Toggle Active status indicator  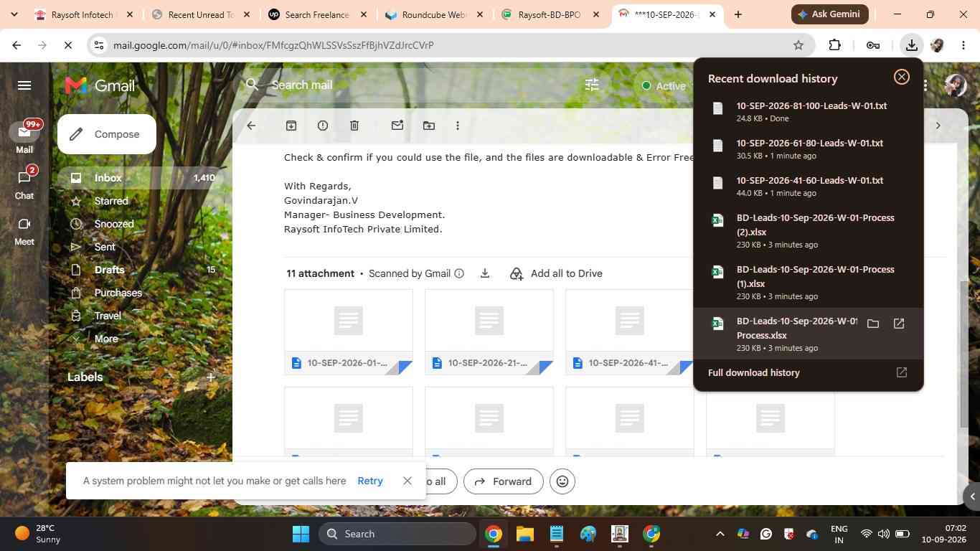point(664,85)
